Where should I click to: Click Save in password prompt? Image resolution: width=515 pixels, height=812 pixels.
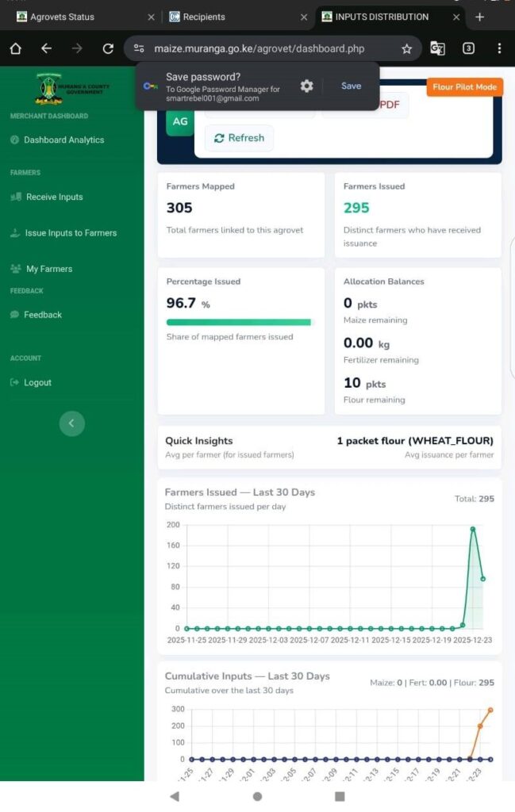click(351, 86)
